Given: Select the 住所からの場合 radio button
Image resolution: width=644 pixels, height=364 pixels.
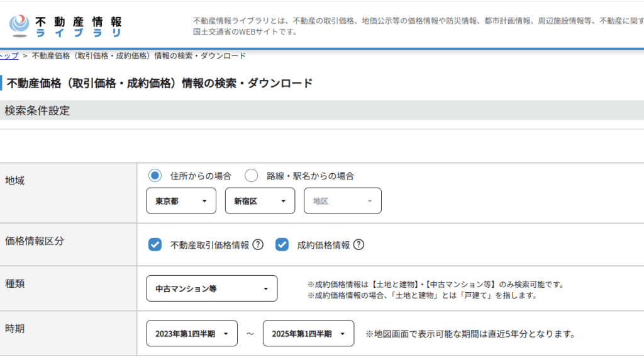Looking at the screenshot, I should 155,176.
